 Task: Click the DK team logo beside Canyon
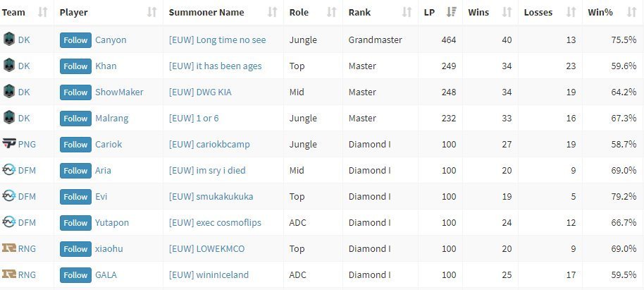point(9,40)
